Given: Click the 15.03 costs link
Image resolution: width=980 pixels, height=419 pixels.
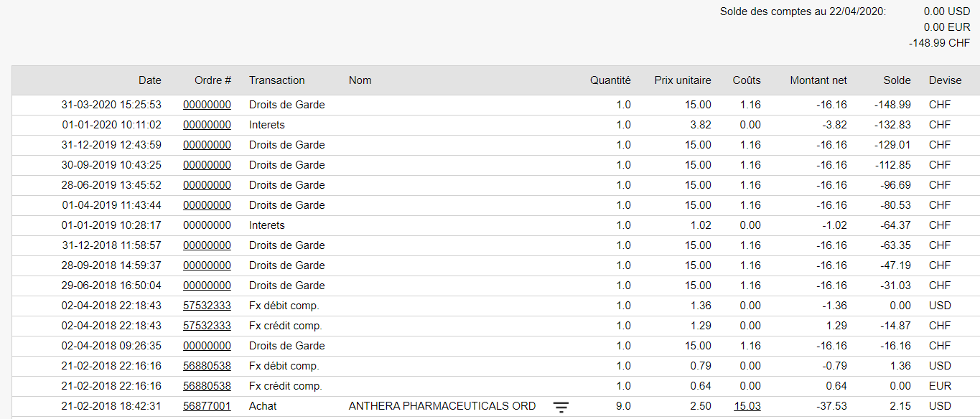Looking at the screenshot, I should (747, 406).
